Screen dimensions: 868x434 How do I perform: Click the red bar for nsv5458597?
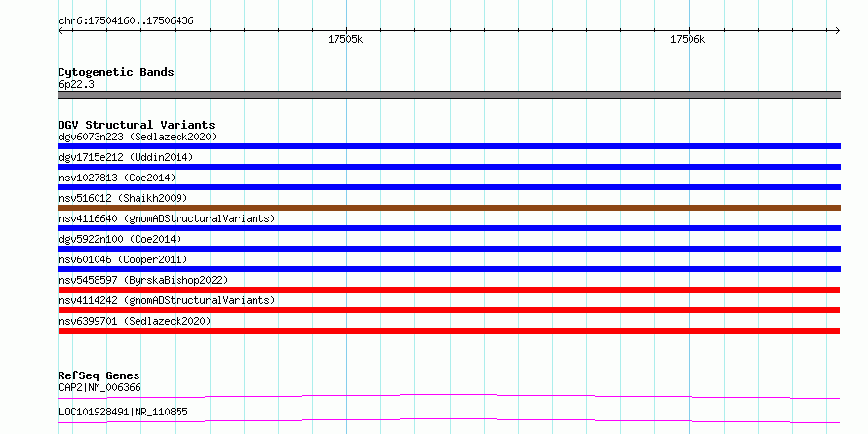tap(449, 290)
